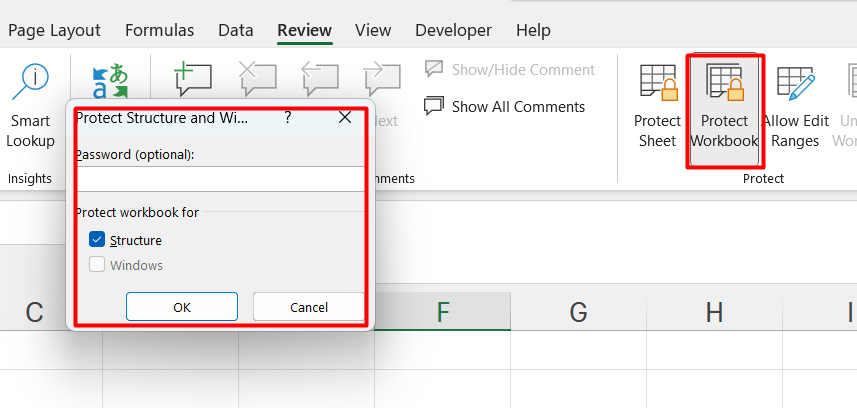The width and height of the screenshot is (857, 408).
Task: Switch to the Formulas tab
Action: pos(160,30)
